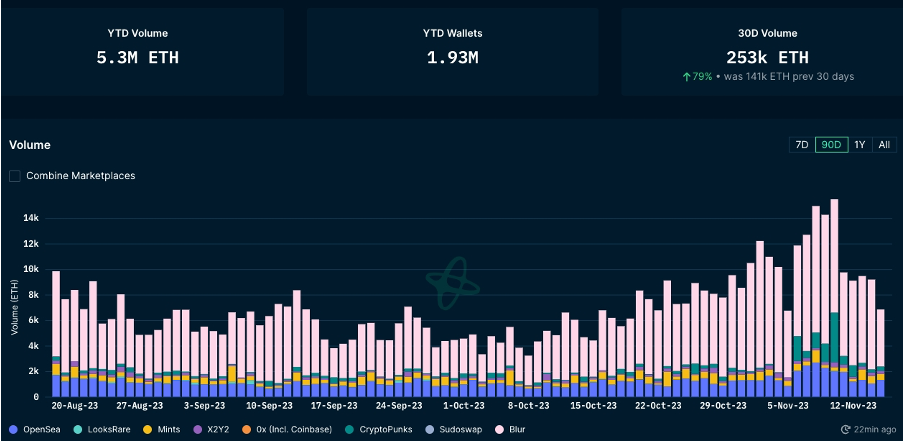
Task: Toggle OpenSea legend dot
Action: (13, 428)
